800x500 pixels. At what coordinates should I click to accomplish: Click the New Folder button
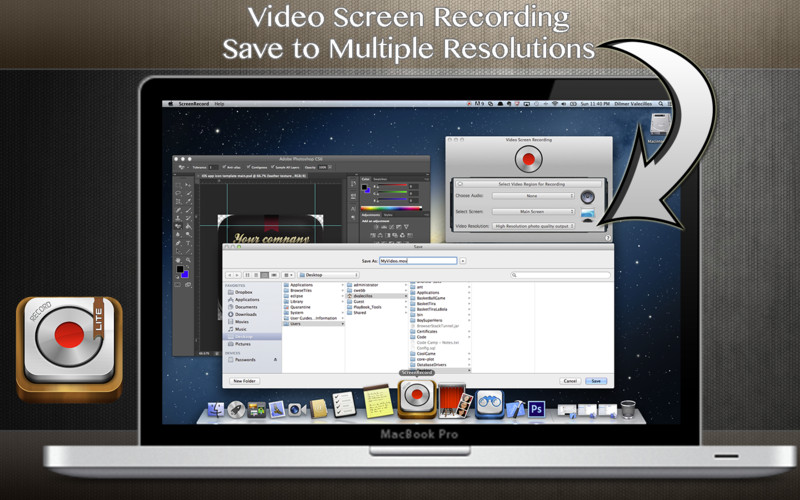244,381
